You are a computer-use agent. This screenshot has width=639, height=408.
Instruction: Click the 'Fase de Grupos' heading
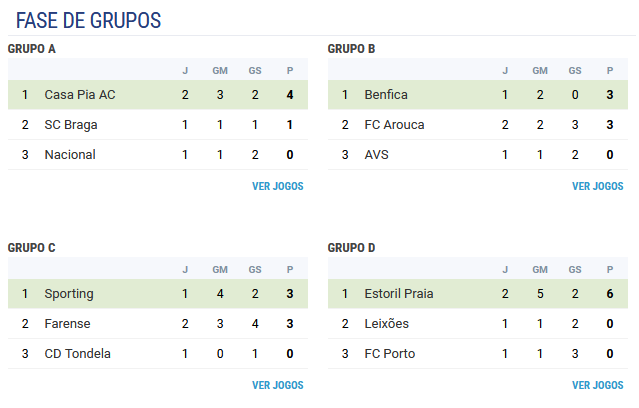click(88, 20)
